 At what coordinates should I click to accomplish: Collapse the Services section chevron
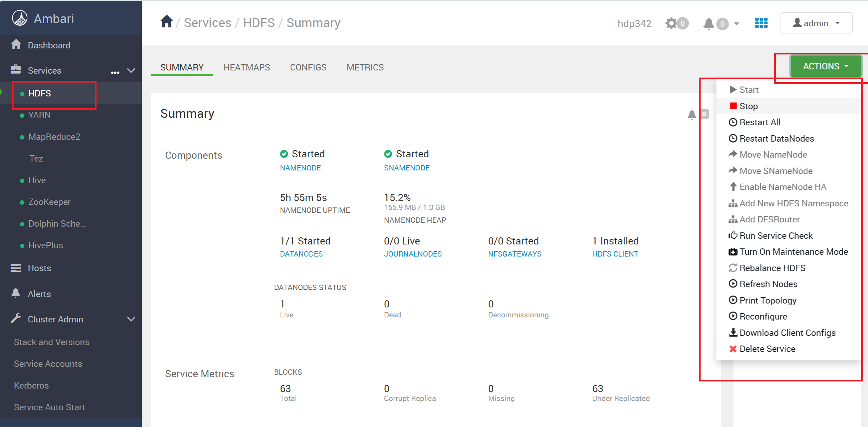(x=131, y=70)
